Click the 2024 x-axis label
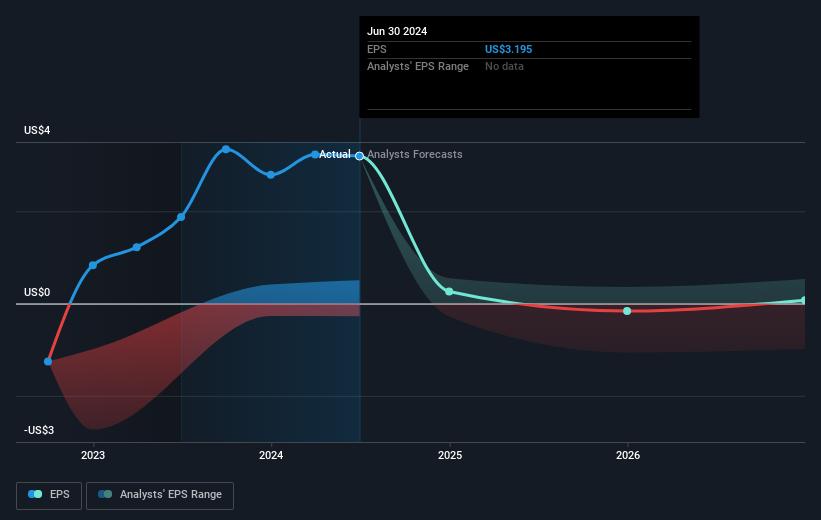 (271, 456)
